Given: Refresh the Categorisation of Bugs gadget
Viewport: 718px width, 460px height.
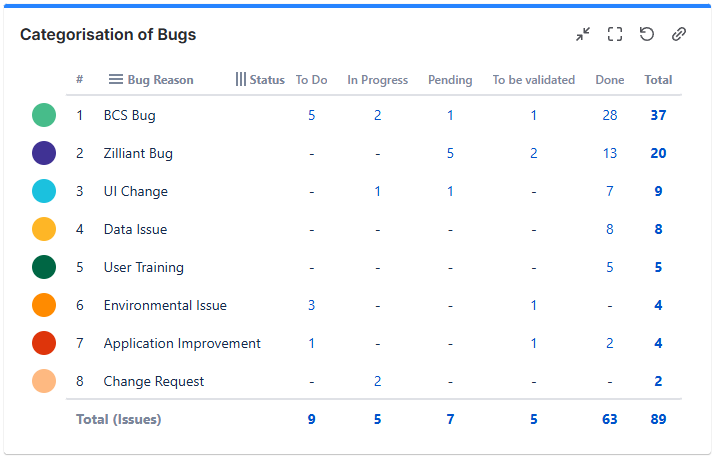Looking at the screenshot, I should 647,34.
